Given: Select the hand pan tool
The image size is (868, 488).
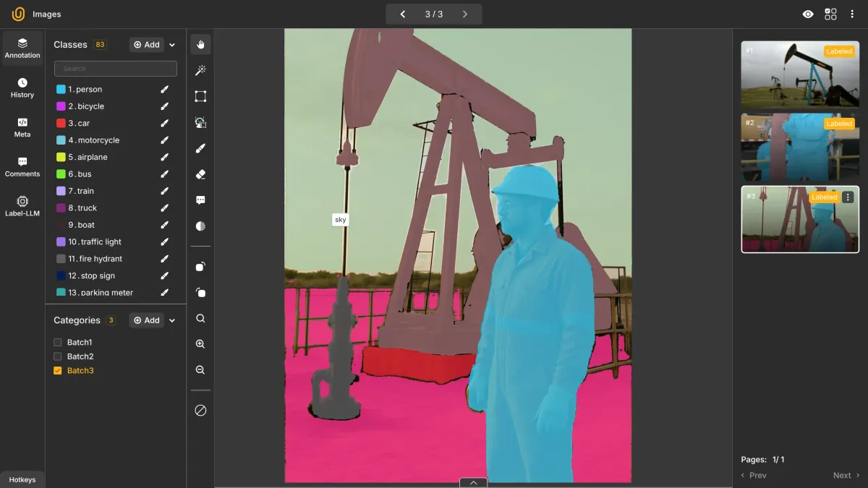Looking at the screenshot, I should point(200,45).
